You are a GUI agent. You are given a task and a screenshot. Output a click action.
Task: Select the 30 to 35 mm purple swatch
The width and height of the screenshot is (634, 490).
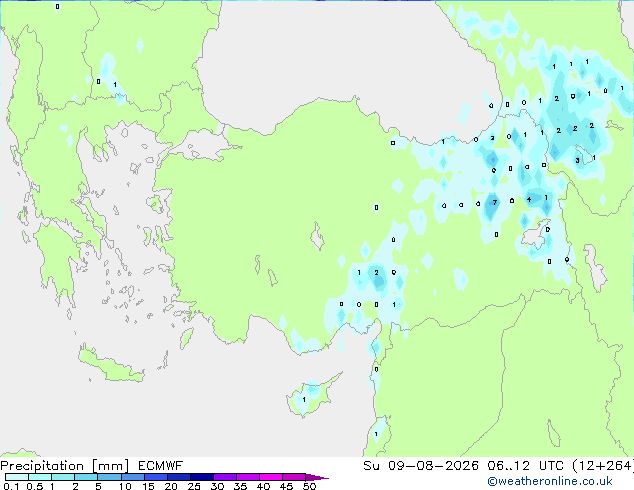224,477
